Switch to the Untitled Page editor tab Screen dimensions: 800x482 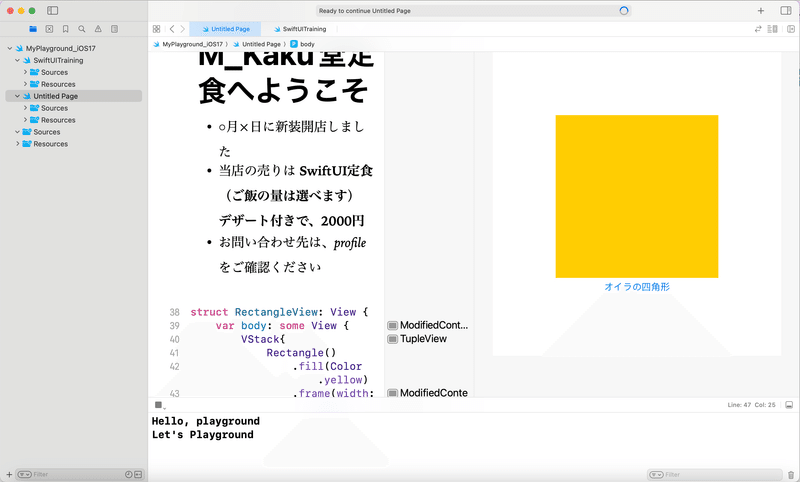coord(225,29)
